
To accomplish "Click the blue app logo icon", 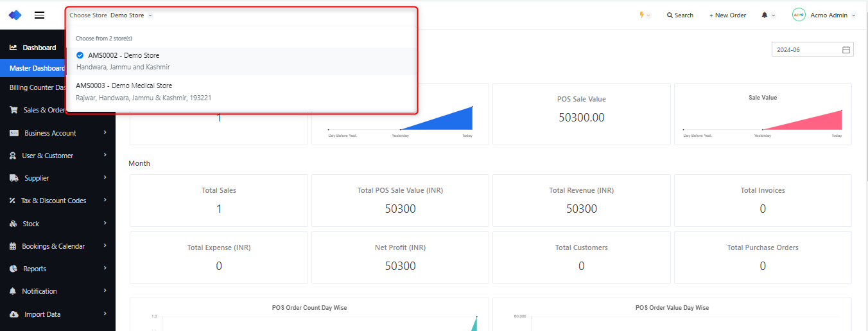I will coord(15,15).
